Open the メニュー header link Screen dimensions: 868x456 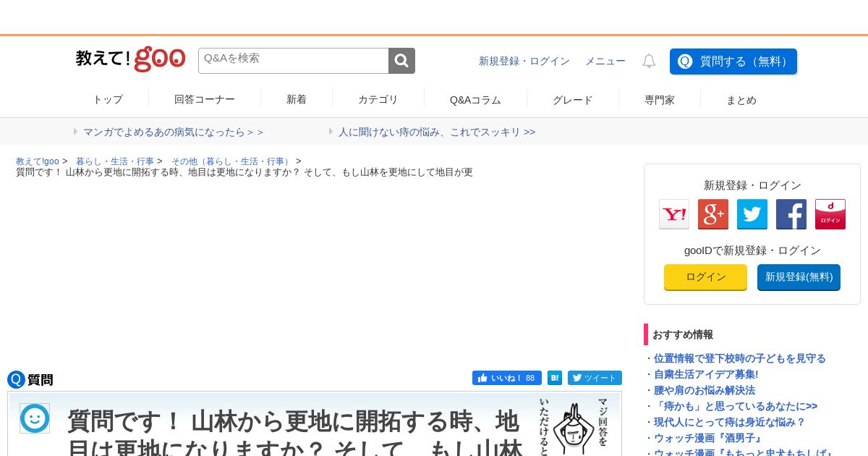pyautogui.click(x=605, y=62)
